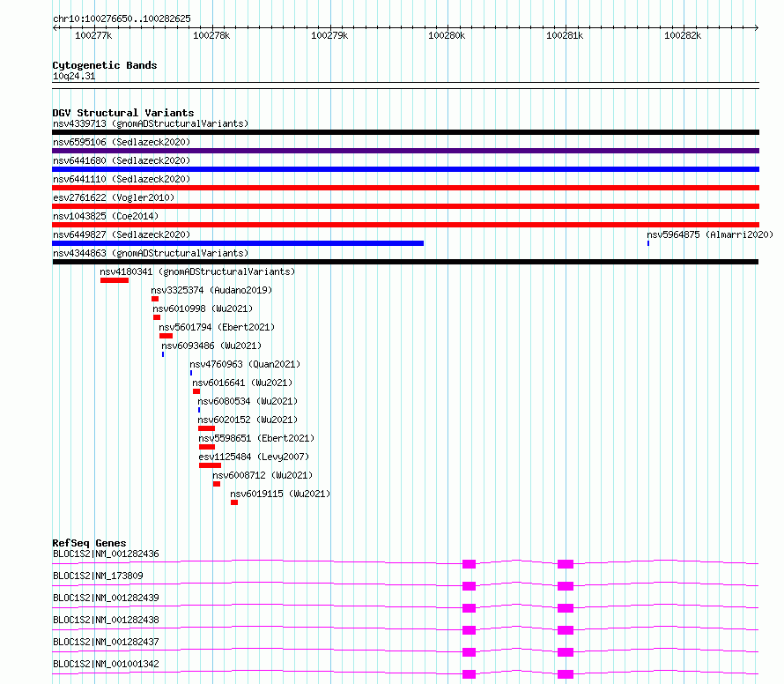Click esv1125484 (Levy2007) label
The height and width of the screenshot is (684, 784).
[254, 457]
